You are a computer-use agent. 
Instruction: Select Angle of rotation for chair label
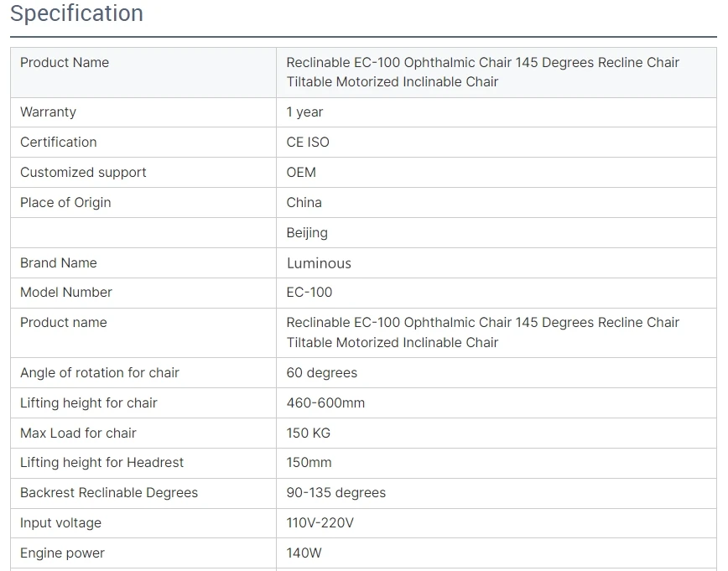coord(100,373)
